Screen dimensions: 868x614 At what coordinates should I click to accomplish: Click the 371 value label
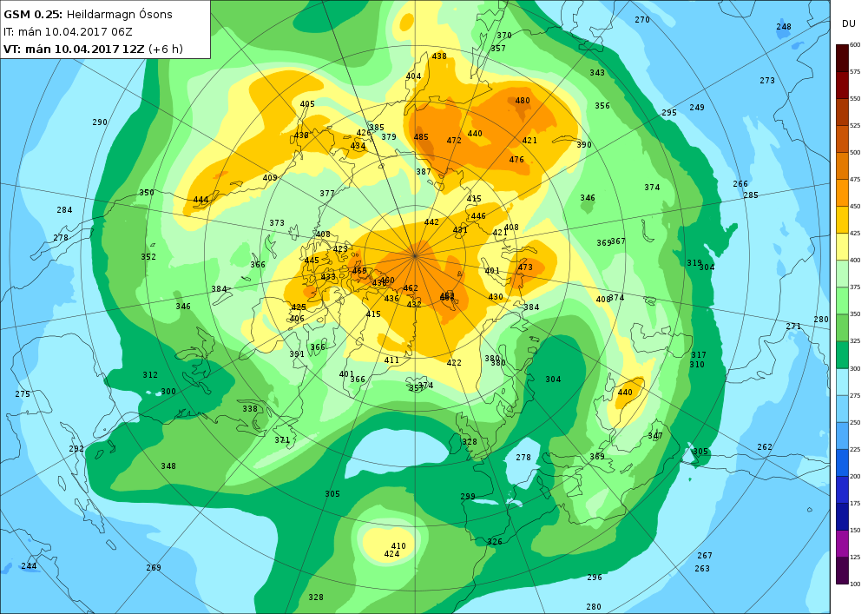click(282, 440)
